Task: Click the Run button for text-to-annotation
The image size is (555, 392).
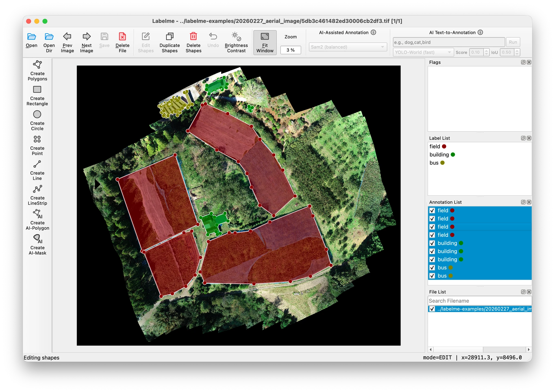Action: click(x=513, y=42)
